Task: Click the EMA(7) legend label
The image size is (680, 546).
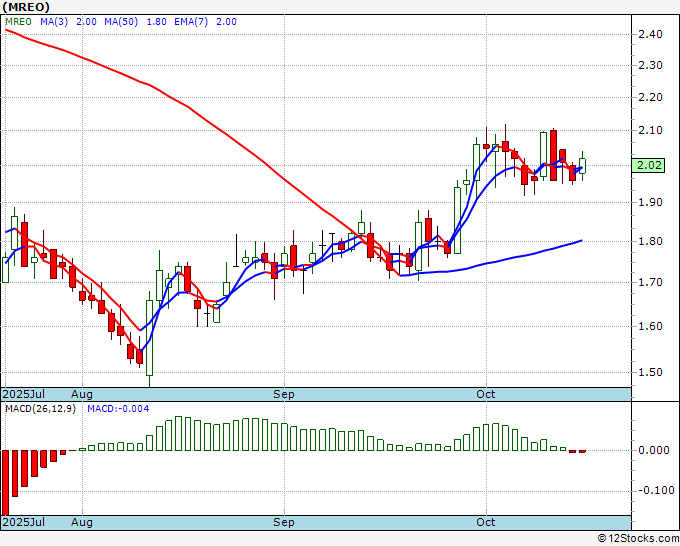Action: point(191,22)
